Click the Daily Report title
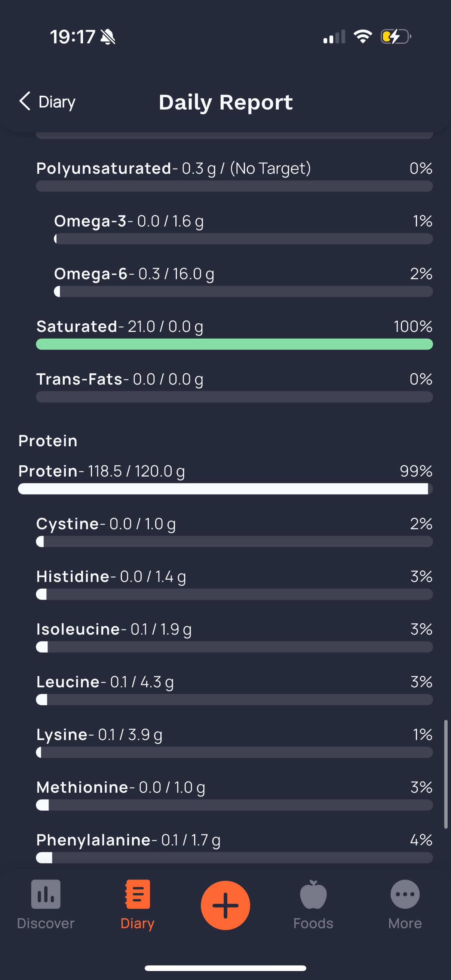Screen dimensions: 451x980 pyautogui.click(x=226, y=102)
